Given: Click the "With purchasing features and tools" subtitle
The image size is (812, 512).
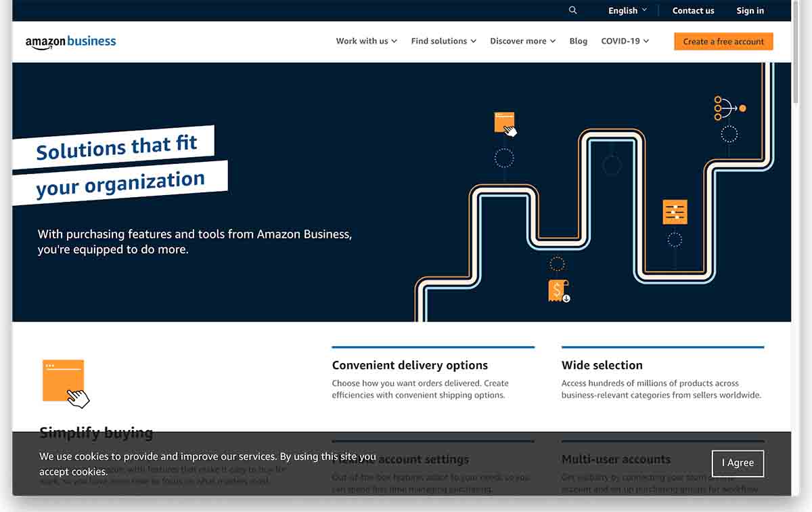Looking at the screenshot, I should 195,242.
